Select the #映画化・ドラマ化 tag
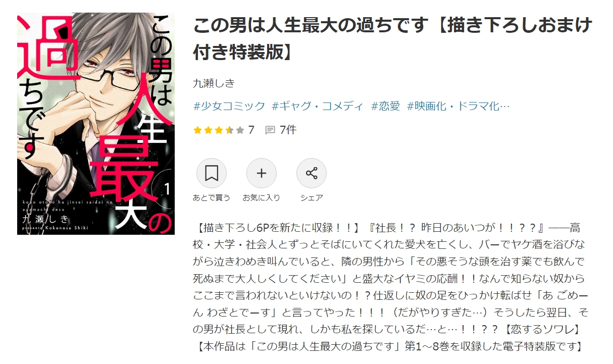 click(458, 106)
